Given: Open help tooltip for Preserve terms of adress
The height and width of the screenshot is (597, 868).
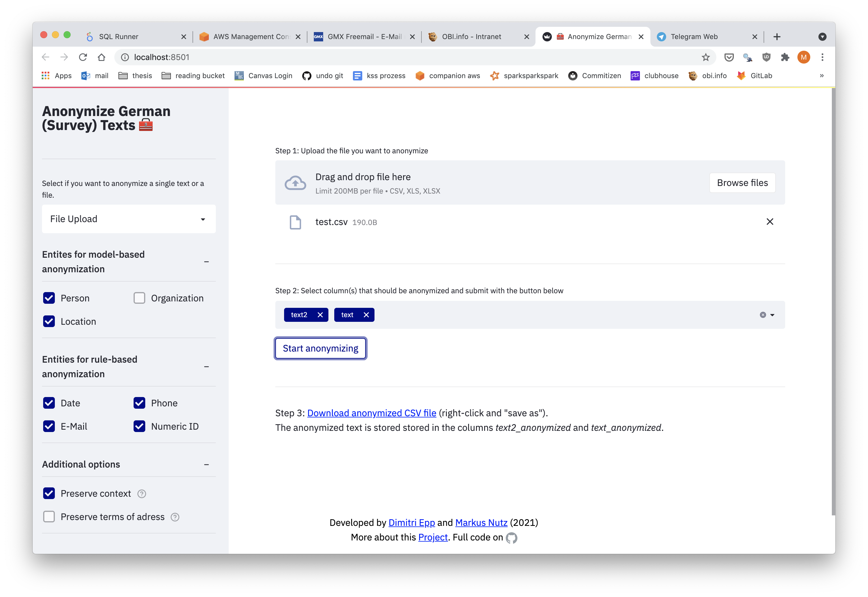Looking at the screenshot, I should tap(175, 517).
